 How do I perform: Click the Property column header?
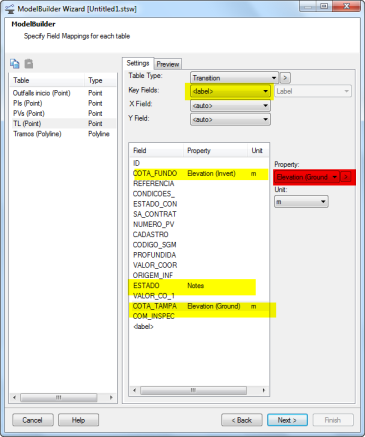(215, 151)
